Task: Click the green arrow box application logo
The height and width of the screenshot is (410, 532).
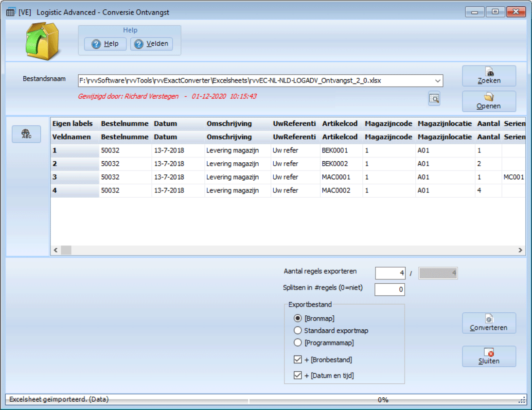Action: [42, 40]
